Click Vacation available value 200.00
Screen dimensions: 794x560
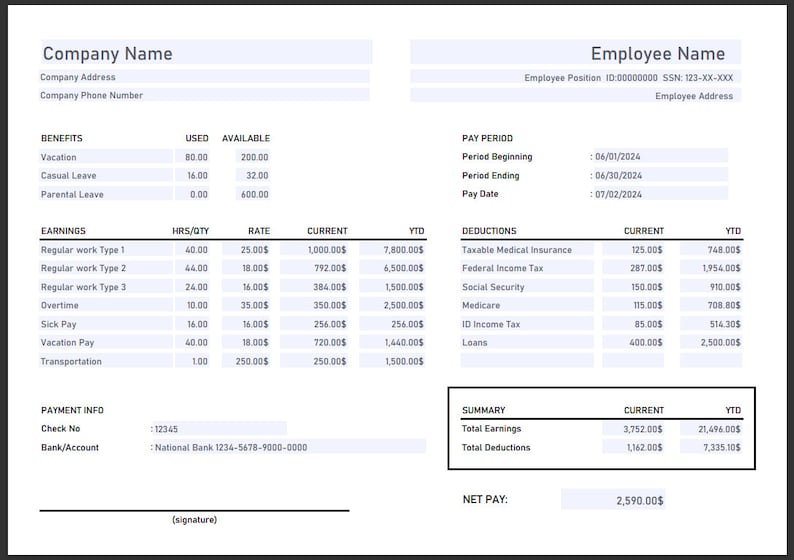coord(253,157)
